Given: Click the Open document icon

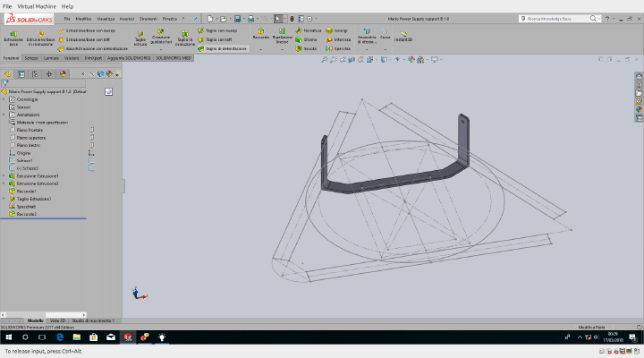Looking at the screenshot, I should 224,19.
